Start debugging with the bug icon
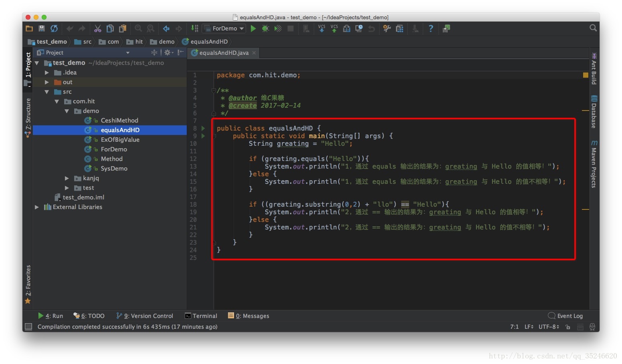 (x=265, y=28)
